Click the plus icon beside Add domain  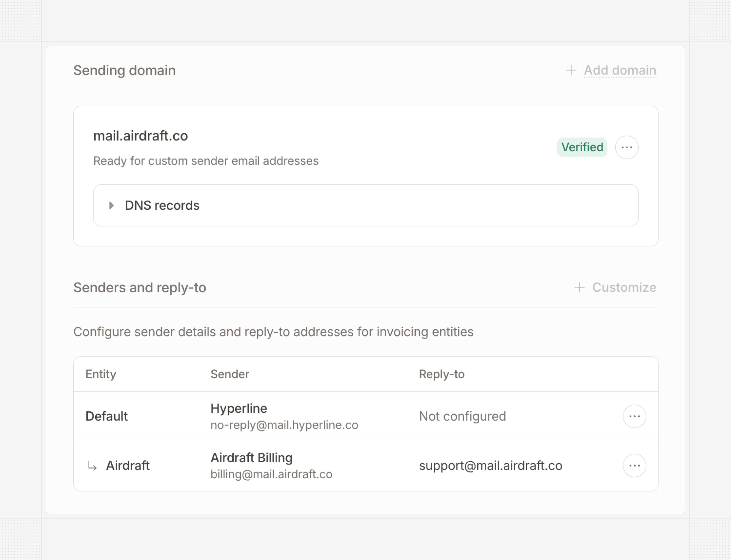571,70
